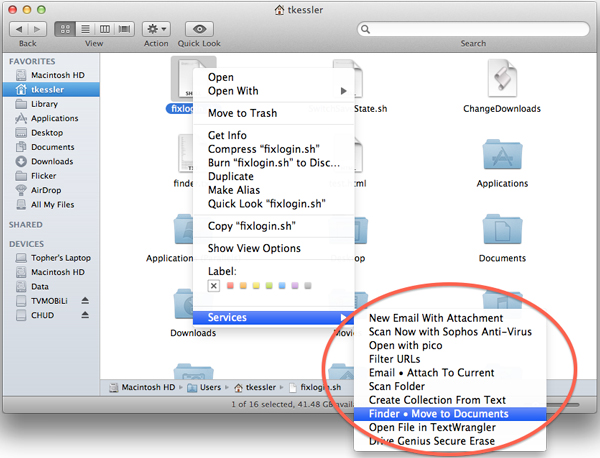600x458 pixels.
Task: Choose Filter URLs service
Action: click(x=450, y=359)
